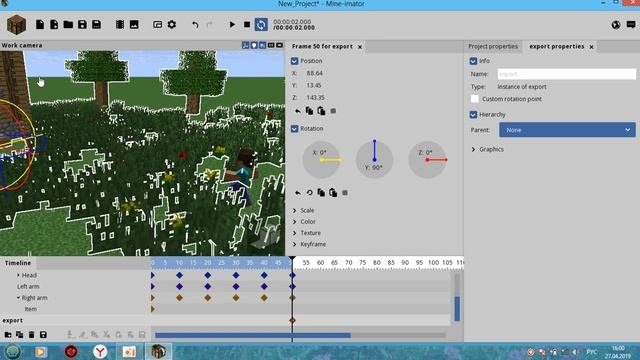Click the Z rotation wheel

(x=427, y=160)
